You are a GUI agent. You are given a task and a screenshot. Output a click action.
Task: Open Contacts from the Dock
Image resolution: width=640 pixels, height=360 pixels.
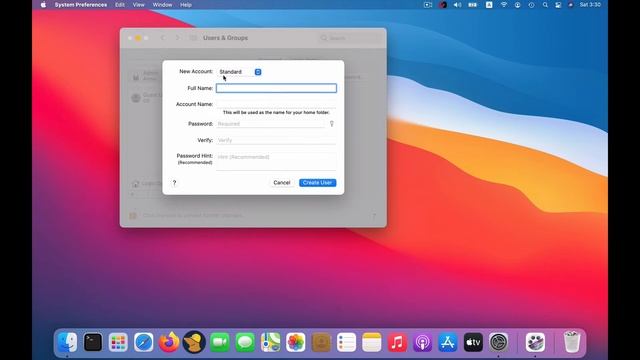[321, 342]
